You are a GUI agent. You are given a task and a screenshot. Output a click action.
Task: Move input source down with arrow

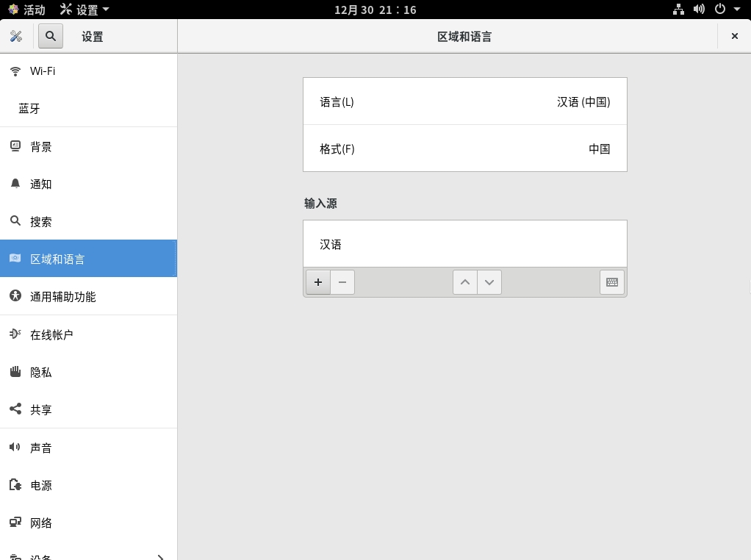pyautogui.click(x=489, y=282)
